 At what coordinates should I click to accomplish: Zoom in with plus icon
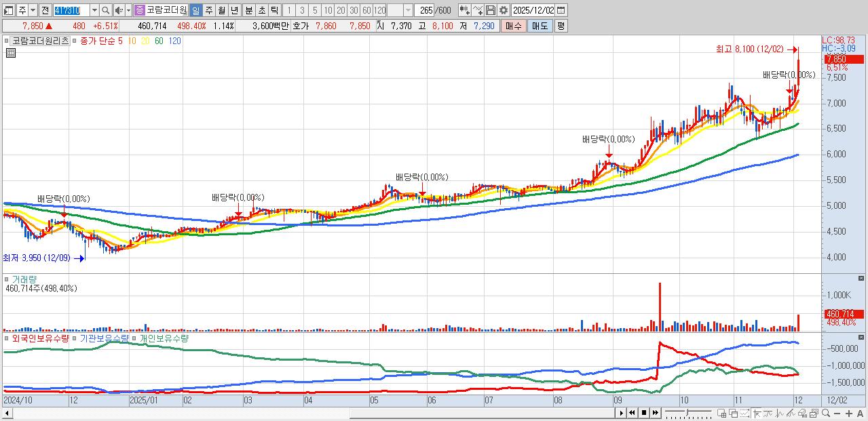pos(849,413)
